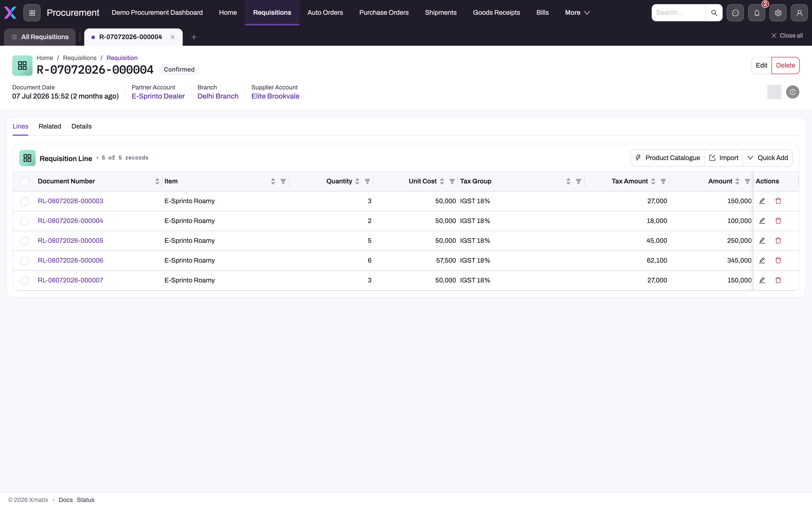
Task: Delete line RL-08072026-000006 with trash icon
Action: (x=778, y=260)
